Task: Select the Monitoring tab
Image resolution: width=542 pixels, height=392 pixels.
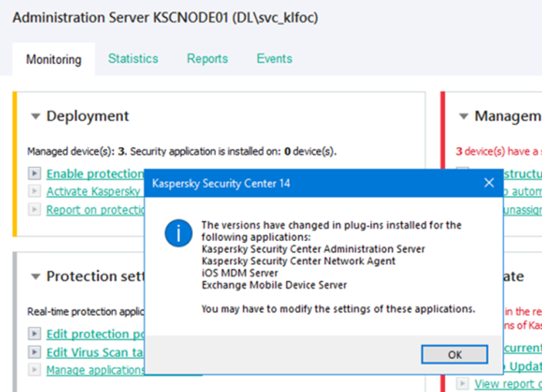Action: [x=53, y=59]
